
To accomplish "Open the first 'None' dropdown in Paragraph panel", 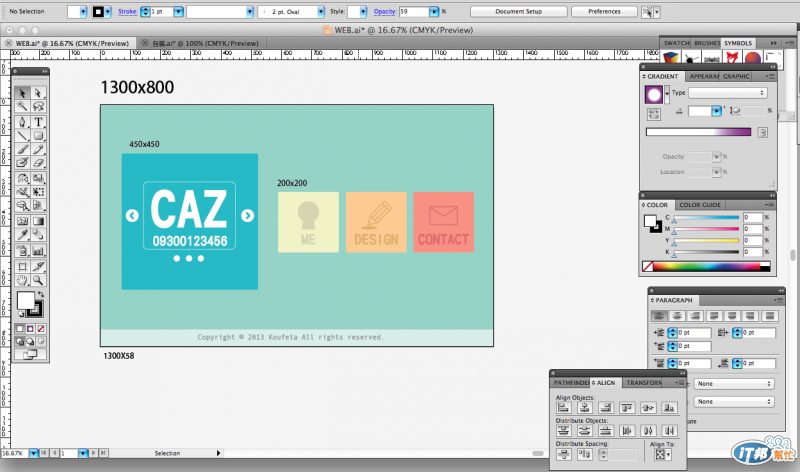I will tap(734, 384).
